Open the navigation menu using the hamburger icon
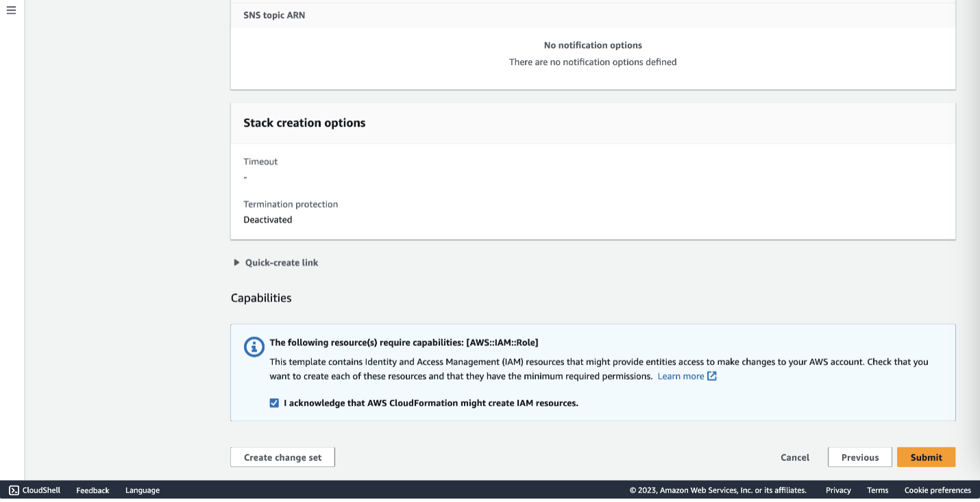Image resolution: width=980 pixels, height=502 pixels. coord(10,10)
